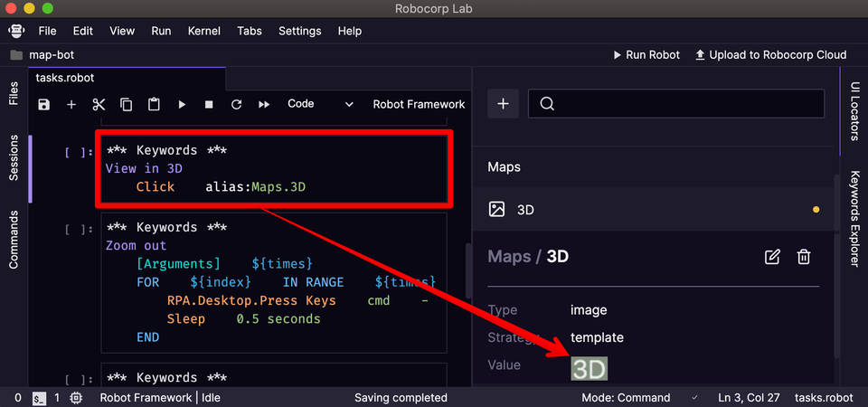Open the Code cell type dropdown
This screenshot has height=407, width=868.
[320, 104]
